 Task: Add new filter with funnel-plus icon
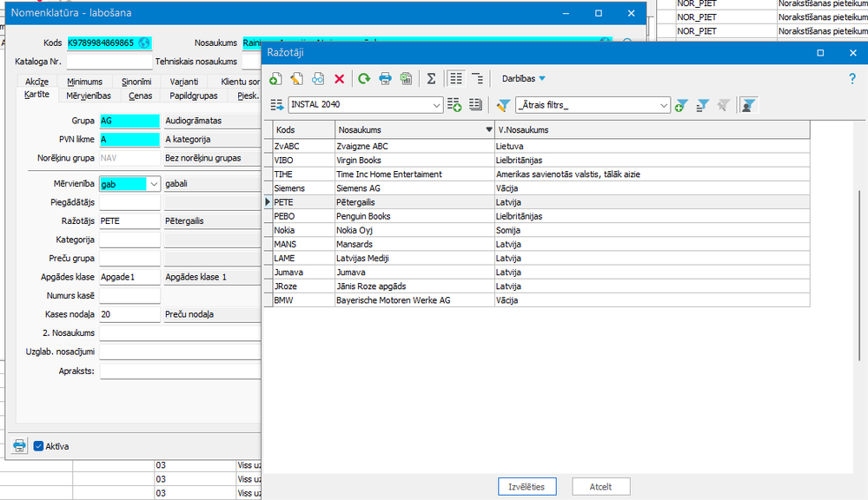(681, 105)
